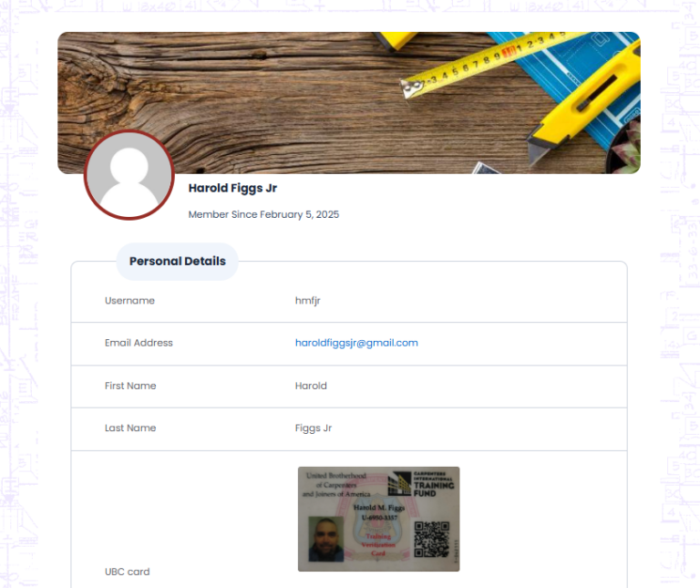Click the First Name value Harold
The height and width of the screenshot is (588, 700).
[311, 386]
